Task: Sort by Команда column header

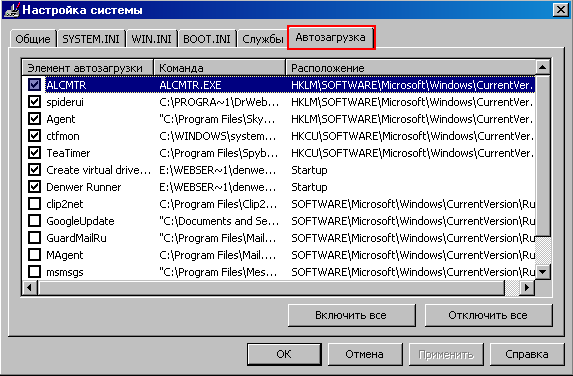Action: (219, 68)
